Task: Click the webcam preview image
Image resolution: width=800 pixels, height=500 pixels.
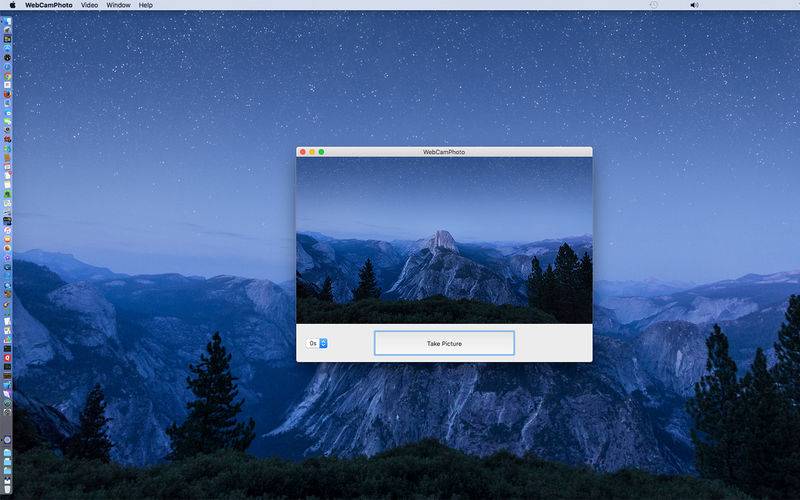Action: click(x=444, y=240)
